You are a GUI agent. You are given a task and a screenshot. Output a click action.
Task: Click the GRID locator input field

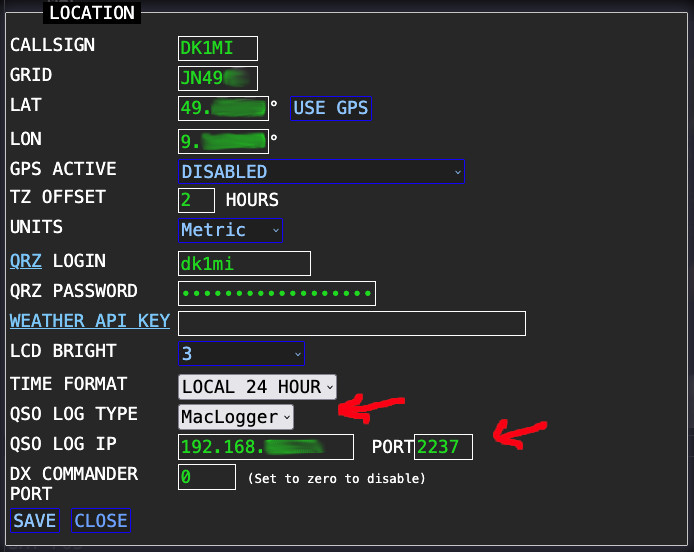pos(217,78)
